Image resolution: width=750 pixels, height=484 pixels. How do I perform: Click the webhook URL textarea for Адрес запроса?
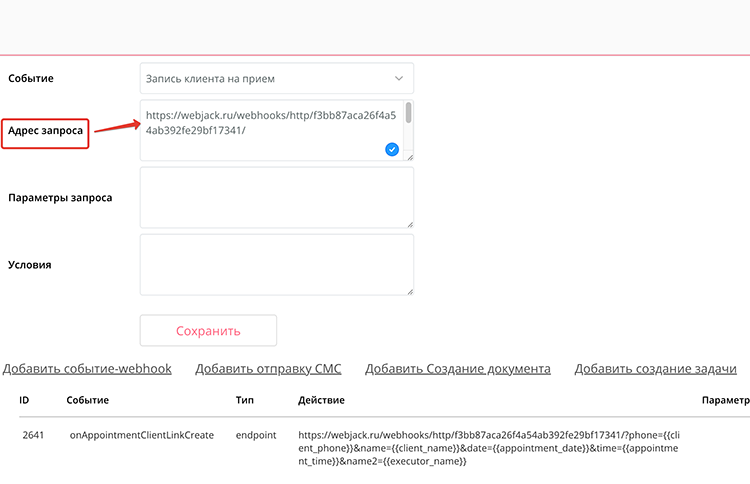276,130
